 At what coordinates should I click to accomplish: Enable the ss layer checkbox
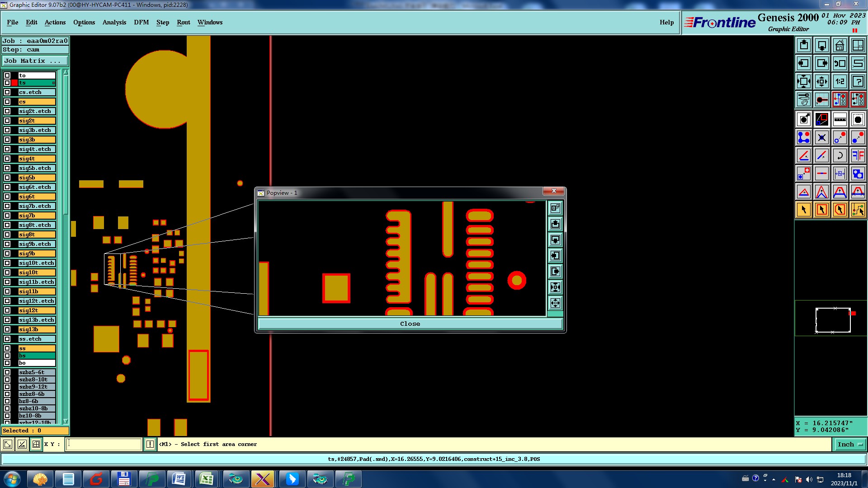(7, 348)
